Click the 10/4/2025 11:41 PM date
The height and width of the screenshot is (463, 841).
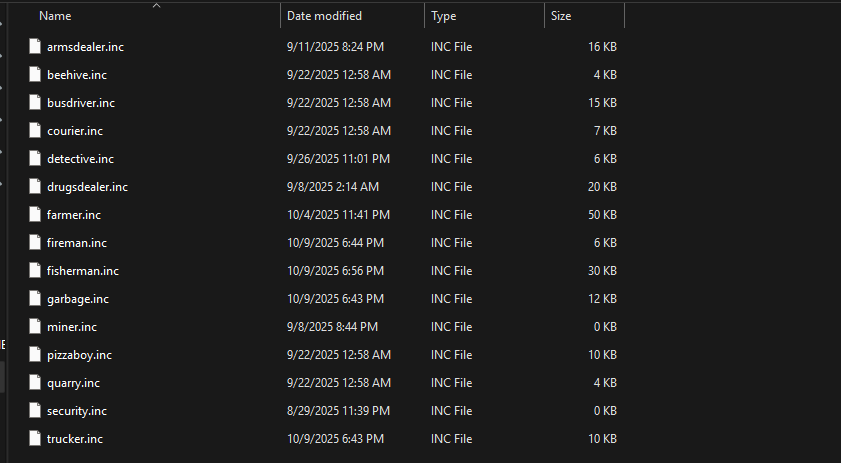pyautogui.click(x=338, y=215)
